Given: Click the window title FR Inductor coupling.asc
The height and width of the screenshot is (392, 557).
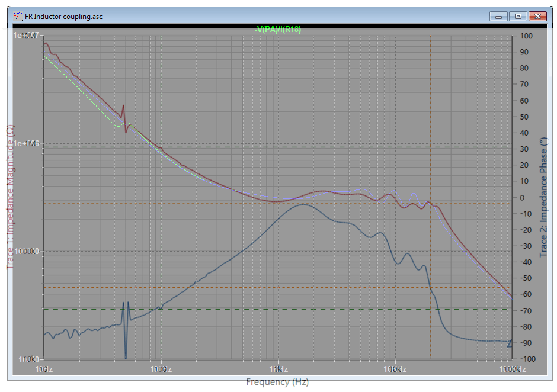Looking at the screenshot, I should [x=63, y=17].
